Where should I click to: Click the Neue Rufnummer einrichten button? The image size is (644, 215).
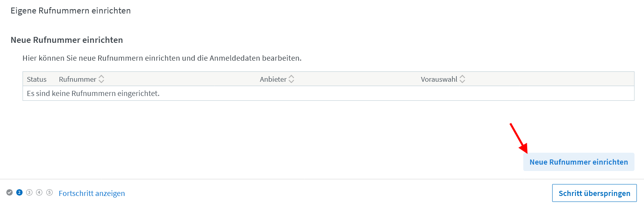click(579, 162)
